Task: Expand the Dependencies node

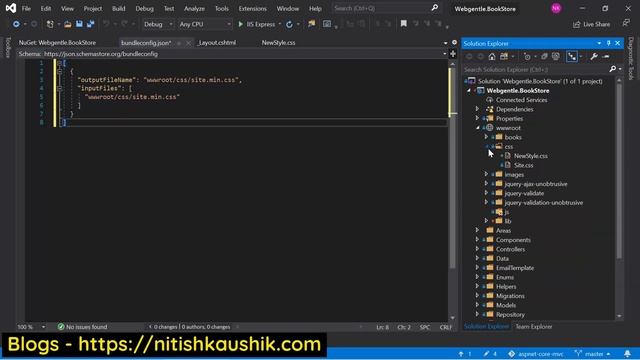Action: [477, 109]
